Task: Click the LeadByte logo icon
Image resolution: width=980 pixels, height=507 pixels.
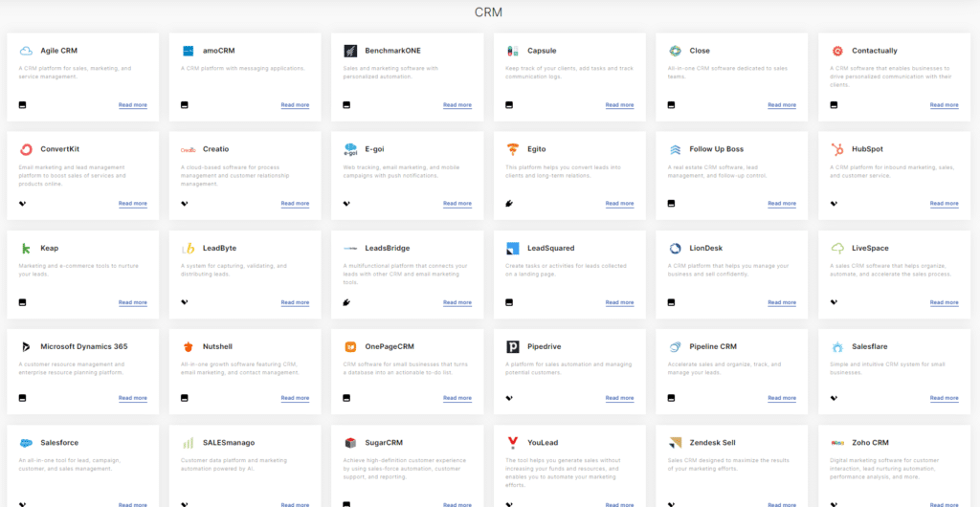Action: coord(189,249)
